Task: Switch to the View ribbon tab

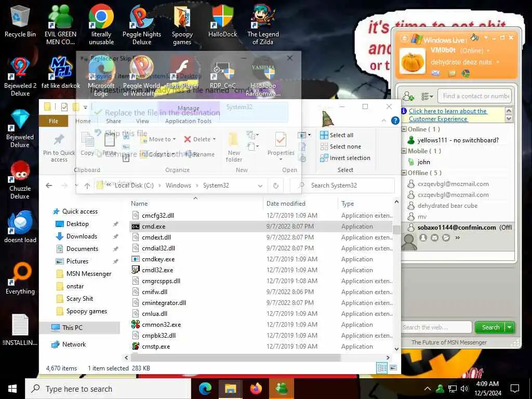Action: (142, 121)
